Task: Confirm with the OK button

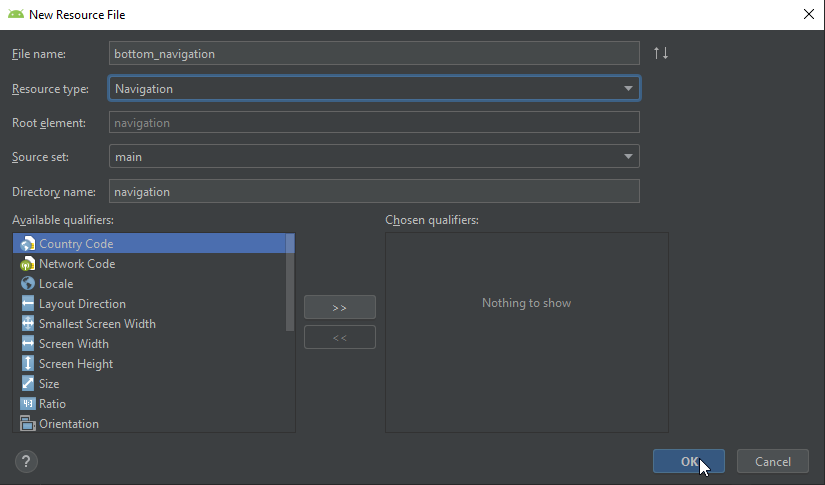Action: (688, 461)
